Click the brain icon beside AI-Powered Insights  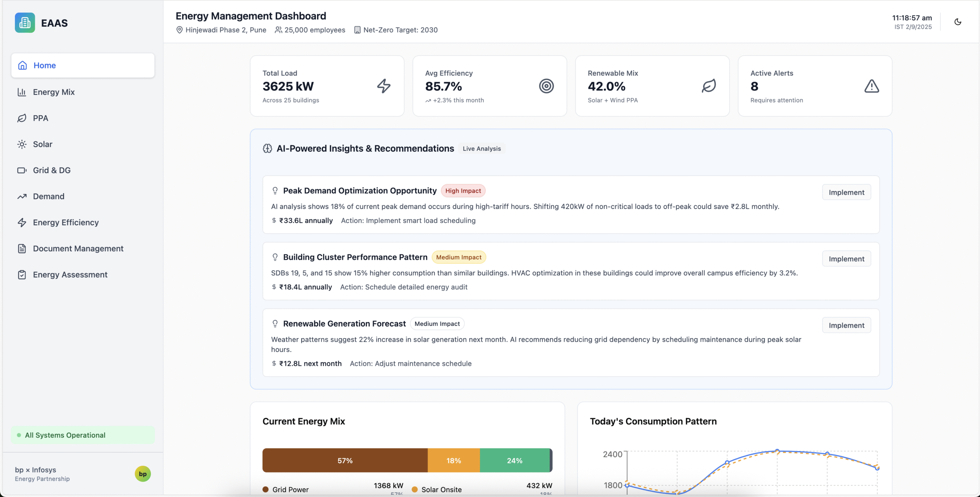tap(267, 148)
